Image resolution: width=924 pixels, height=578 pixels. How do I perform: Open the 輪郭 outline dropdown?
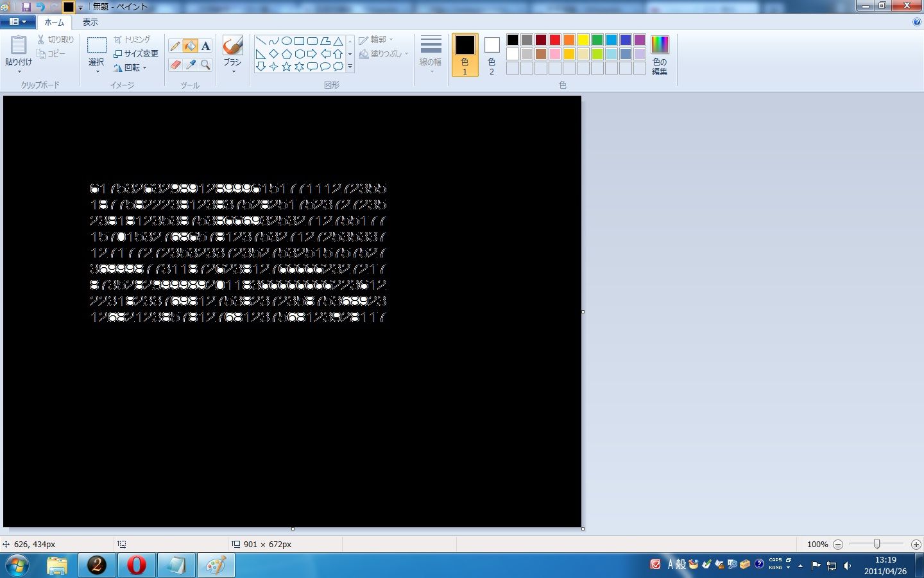(376, 40)
